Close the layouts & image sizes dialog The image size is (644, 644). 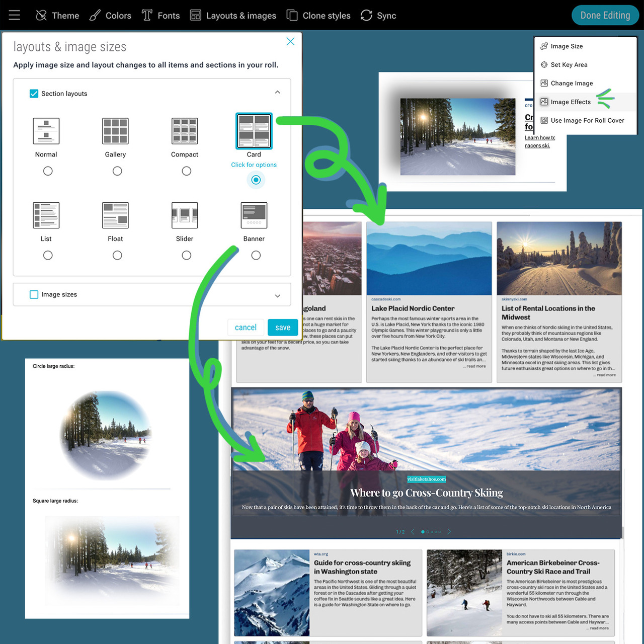[290, 42]
